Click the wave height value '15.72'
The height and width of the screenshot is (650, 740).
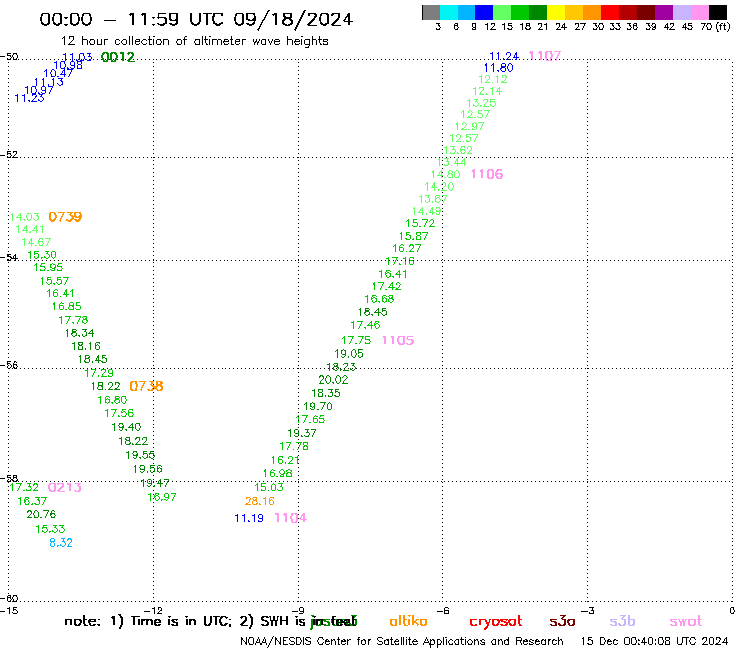coord(420,223)
